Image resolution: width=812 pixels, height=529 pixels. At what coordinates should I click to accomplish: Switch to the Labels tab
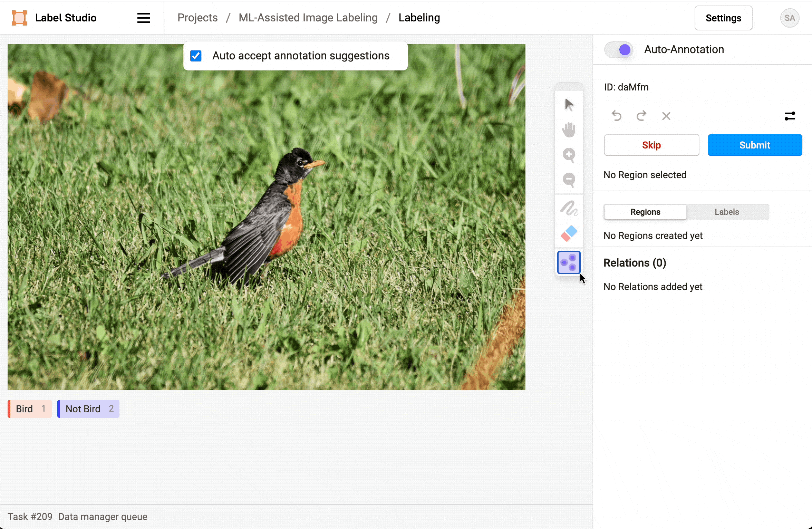click(727, 212)
